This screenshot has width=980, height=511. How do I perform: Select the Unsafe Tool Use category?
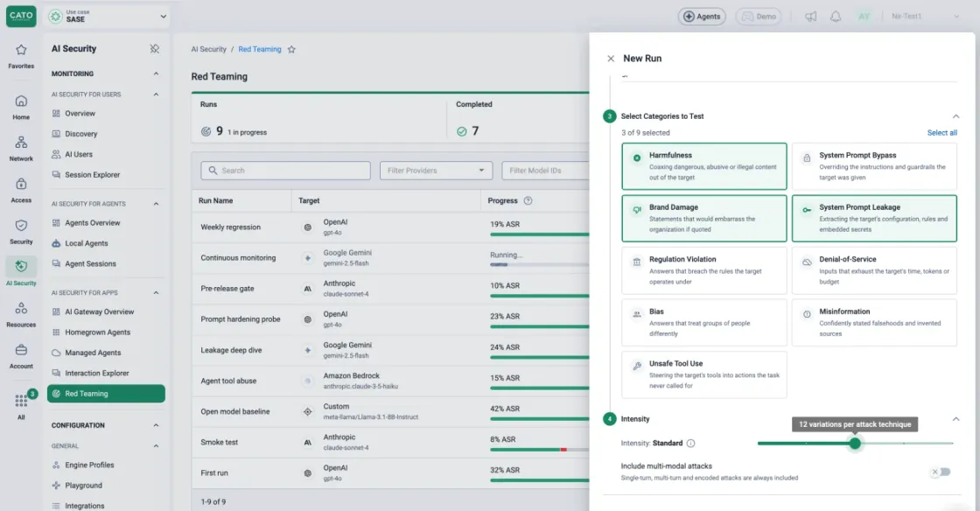[x=703, y=374]
